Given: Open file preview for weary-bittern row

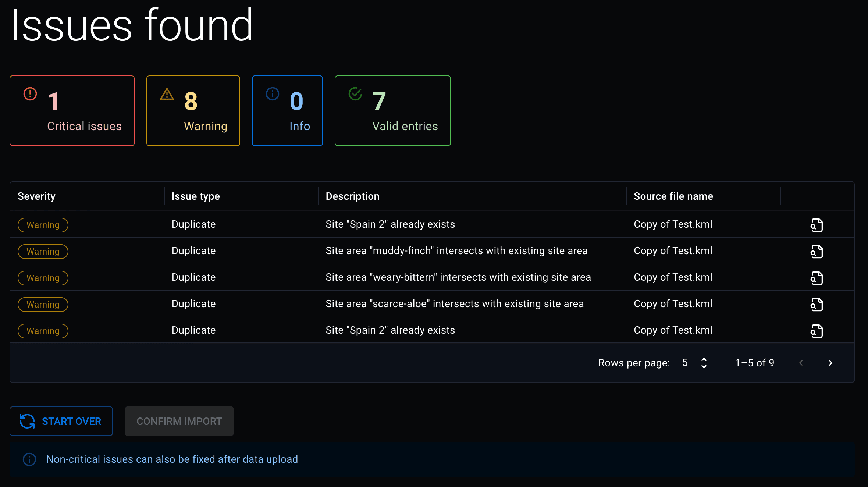Looking at the screenshot, I should [817, 278].
